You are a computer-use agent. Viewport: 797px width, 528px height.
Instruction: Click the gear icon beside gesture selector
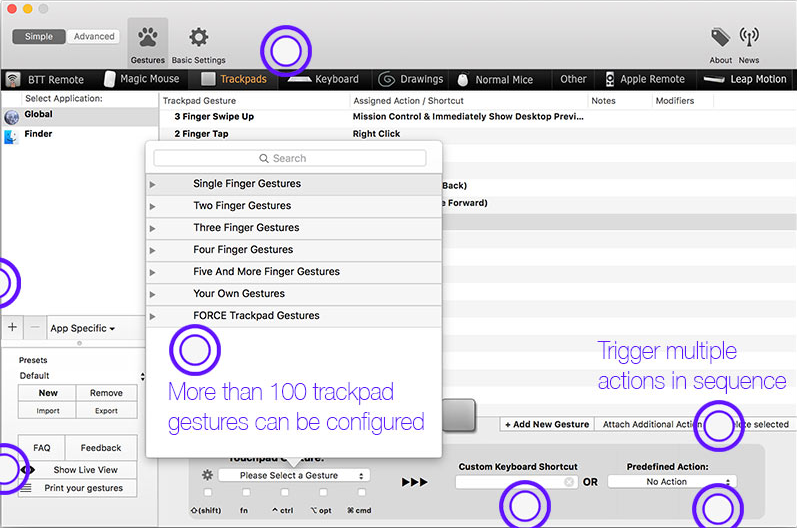coord(207,475)
